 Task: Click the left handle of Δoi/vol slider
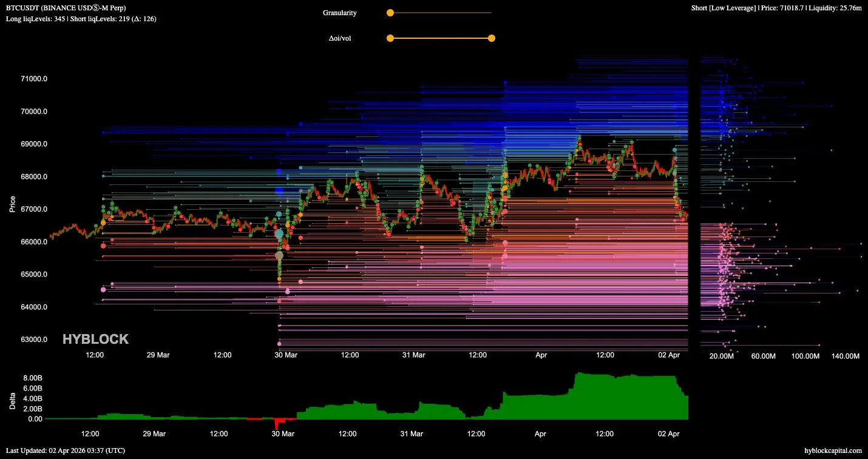(x=390, y=38)
